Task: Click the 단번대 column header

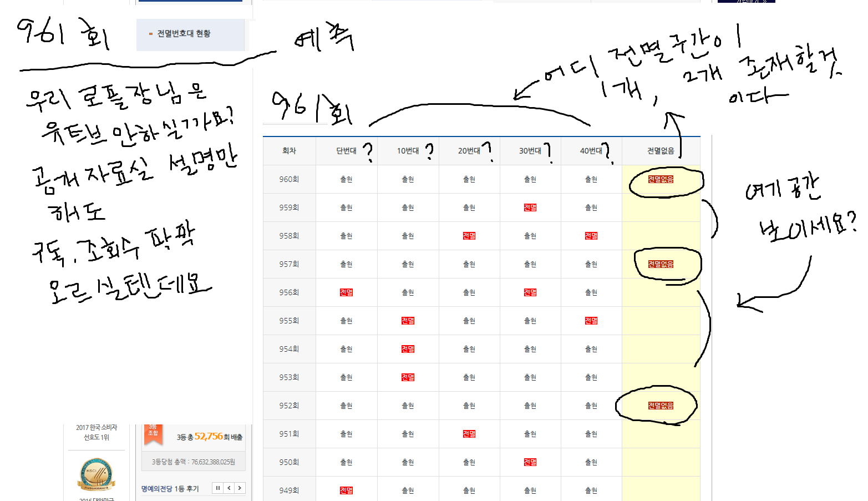Action: point(346,151)
